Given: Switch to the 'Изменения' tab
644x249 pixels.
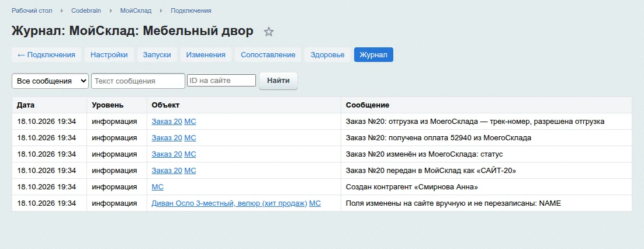Looking at the screenshot, I should [206, 54].
